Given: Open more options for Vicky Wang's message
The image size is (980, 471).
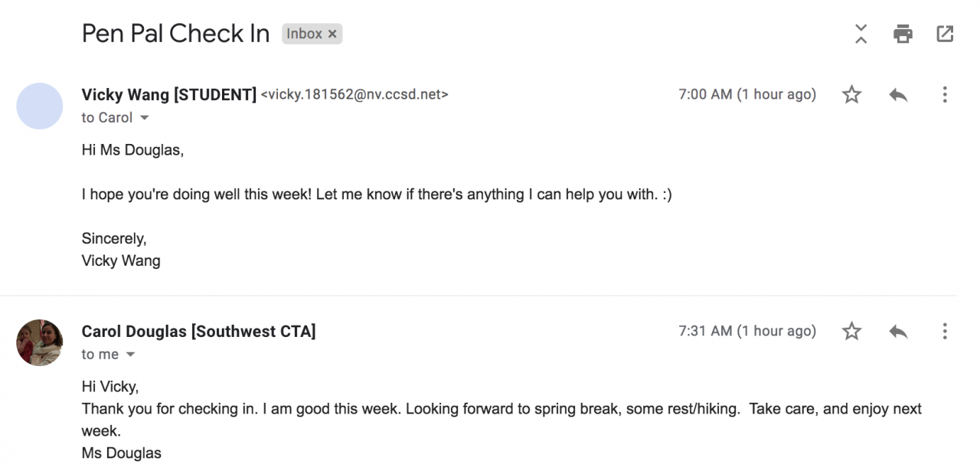Looking at the screenshot, I should pos(945,95).
